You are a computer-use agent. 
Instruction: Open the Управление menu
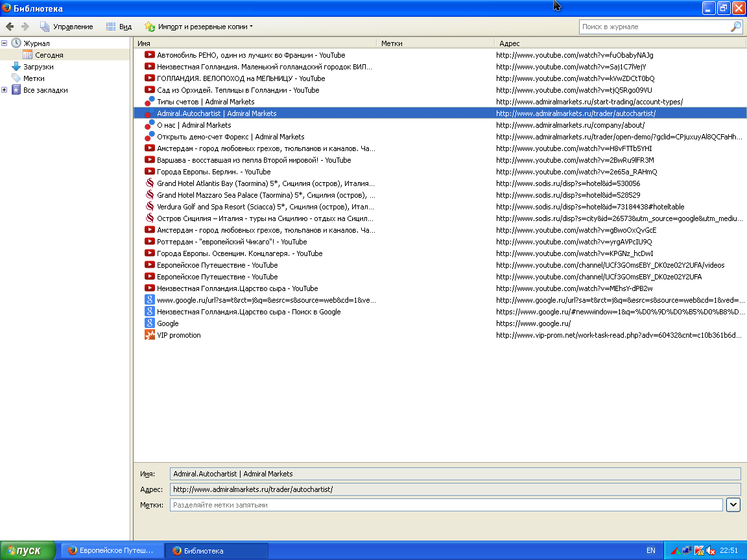[66, 27]
